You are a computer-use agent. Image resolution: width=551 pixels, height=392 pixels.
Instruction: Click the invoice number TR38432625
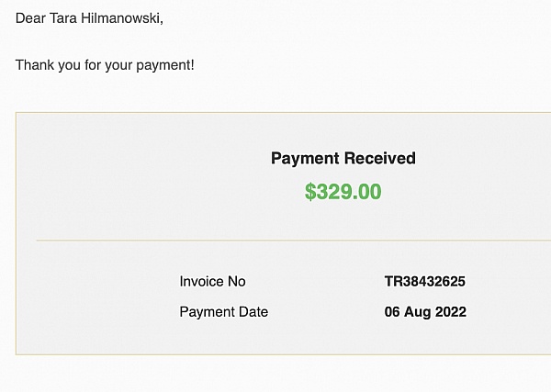click(425, 281)
